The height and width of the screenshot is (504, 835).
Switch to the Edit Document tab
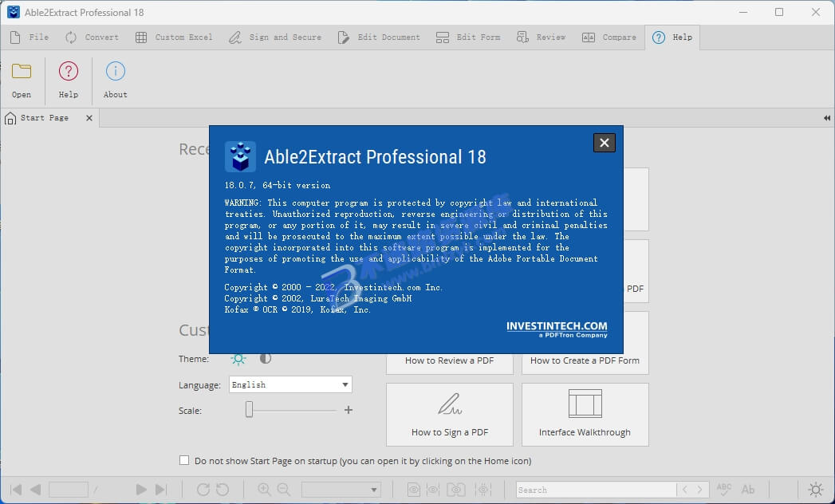click(x=379, y=37)
